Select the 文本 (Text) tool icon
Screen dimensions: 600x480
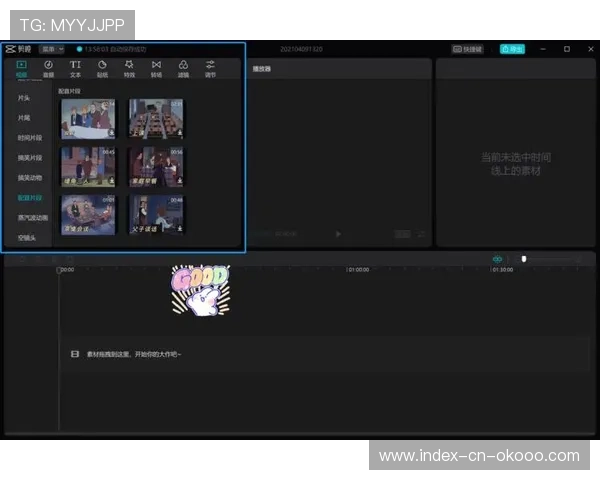point(75,68)
